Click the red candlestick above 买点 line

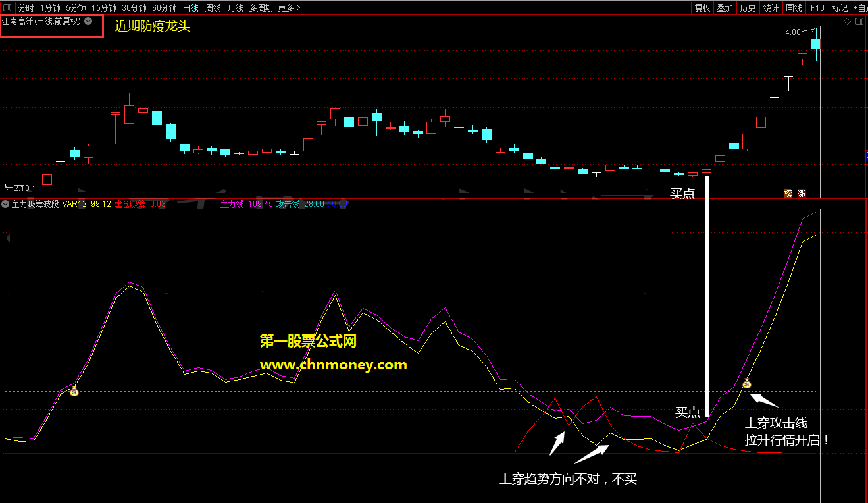click(707, 171)
